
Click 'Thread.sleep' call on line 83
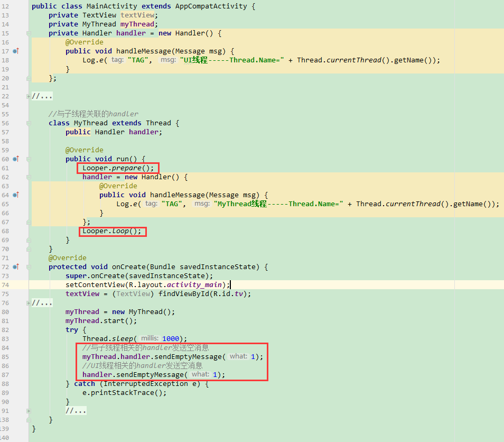[x=108, y=339]
